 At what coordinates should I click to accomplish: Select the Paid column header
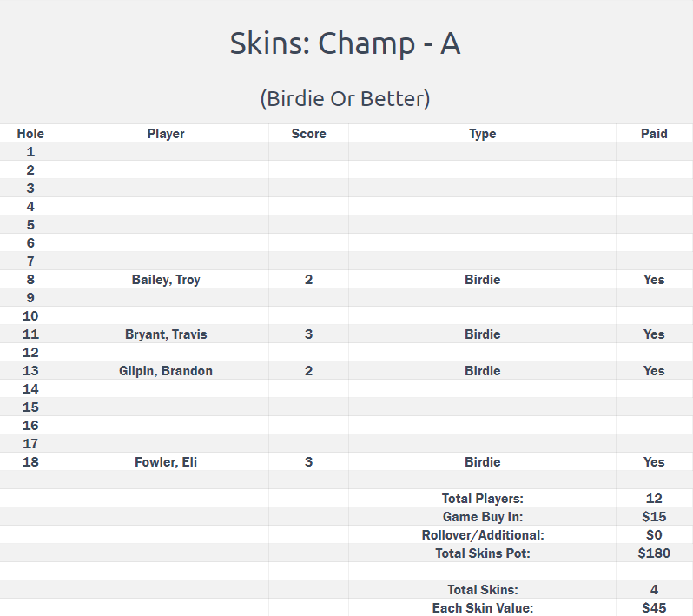[654, 134]
